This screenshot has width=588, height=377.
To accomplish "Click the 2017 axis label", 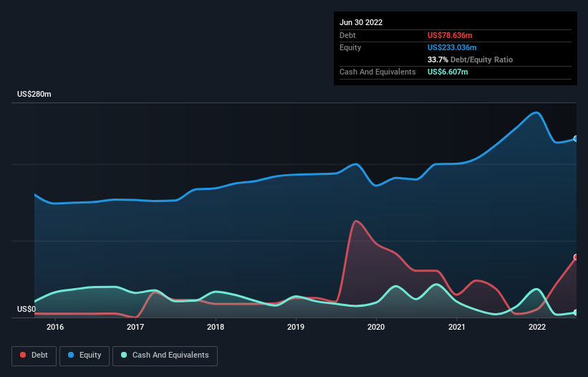I will pyautogui.click(x=135, y=327).
